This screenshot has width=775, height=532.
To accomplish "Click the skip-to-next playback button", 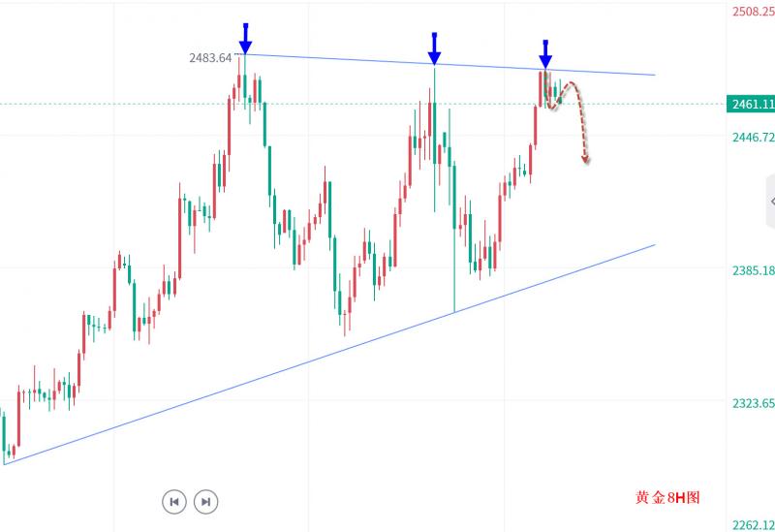I will 205,501.
